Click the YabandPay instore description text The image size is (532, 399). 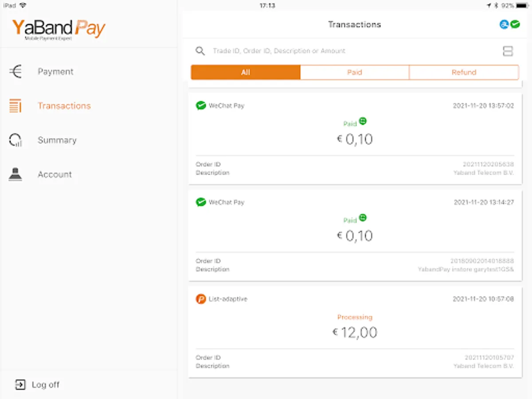pos(465,269)
